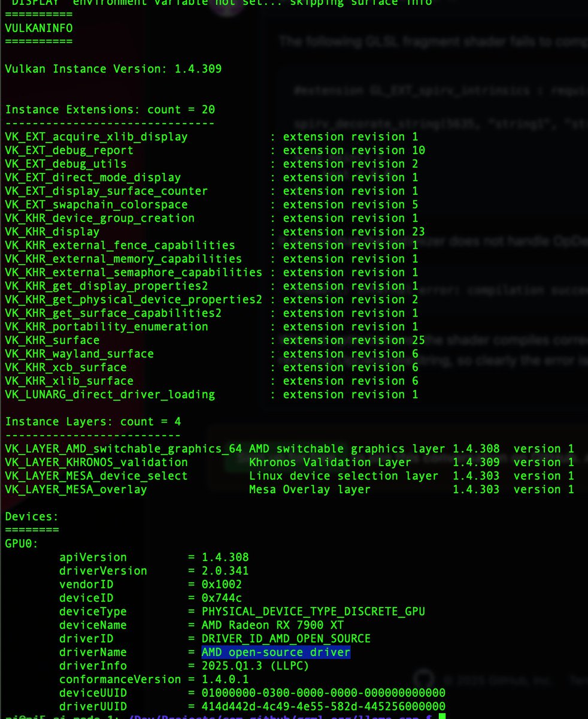Click 'Instance Extensions: count = 20' heading
This screenshot has width=588, height=719.
[110, 110]
